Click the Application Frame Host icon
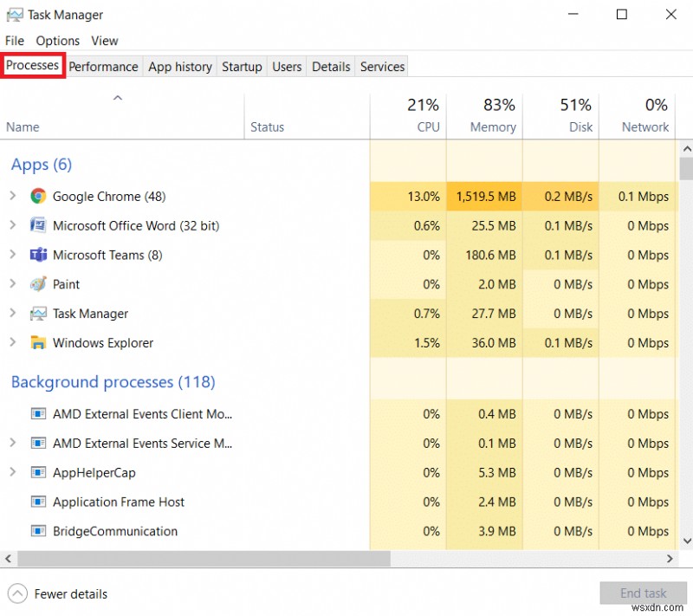The width and height of the screenshot is (693, 616). pyautogui.click(x=38, y=503)
